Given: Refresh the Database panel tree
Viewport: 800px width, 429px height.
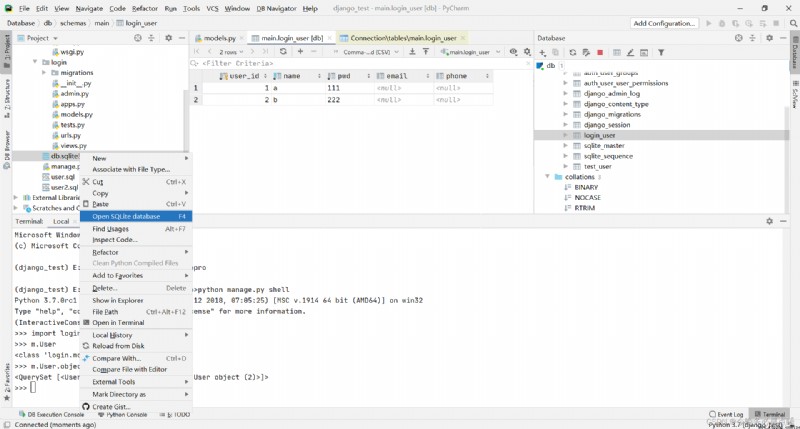Looking at the screenshot, I should pyautogui.click(x=572, y=53).
